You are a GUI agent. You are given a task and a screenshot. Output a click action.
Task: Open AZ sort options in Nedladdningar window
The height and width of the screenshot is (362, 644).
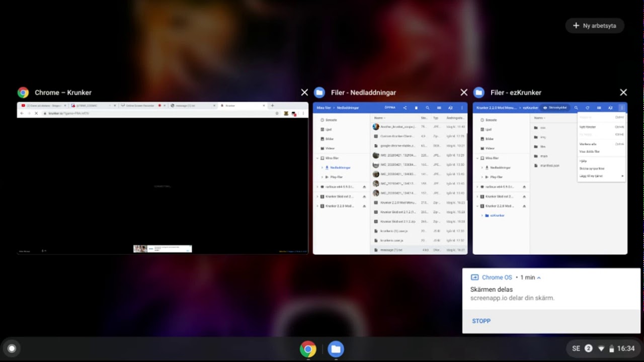pyautogui.click(x=450, y=108)
